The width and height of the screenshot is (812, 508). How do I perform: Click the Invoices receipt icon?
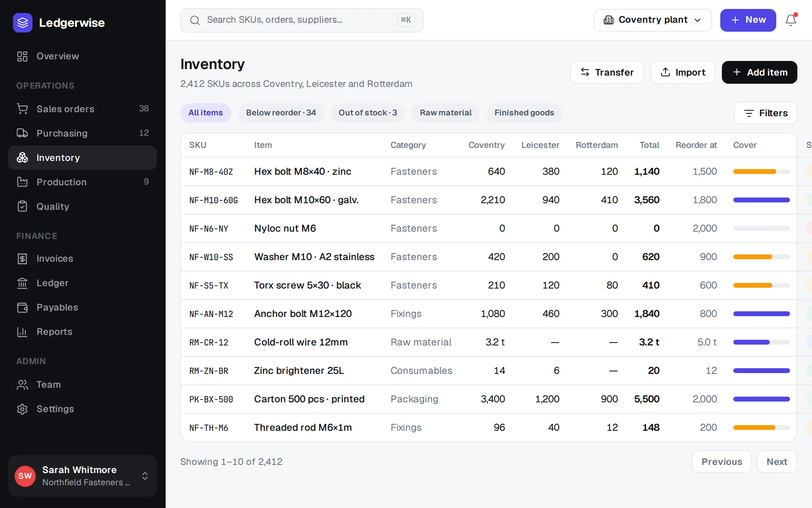point(22,258)
